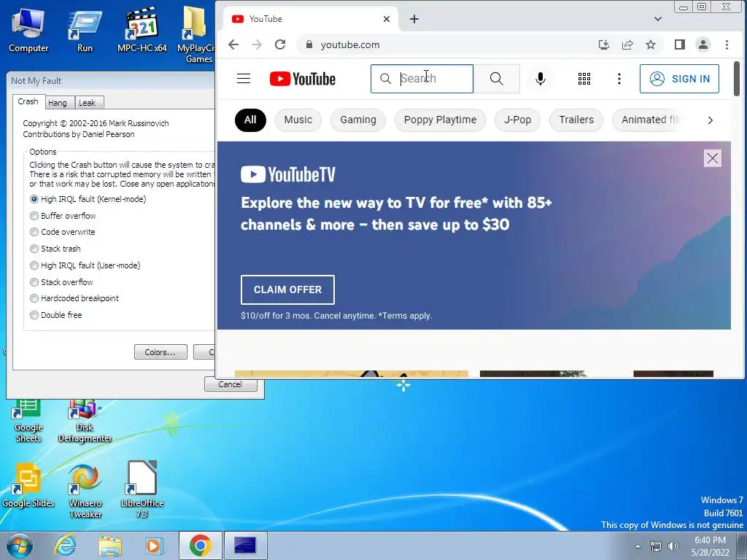
Task: Select High IRQL fault (User-mode) option
Action: tap(85, 265)
